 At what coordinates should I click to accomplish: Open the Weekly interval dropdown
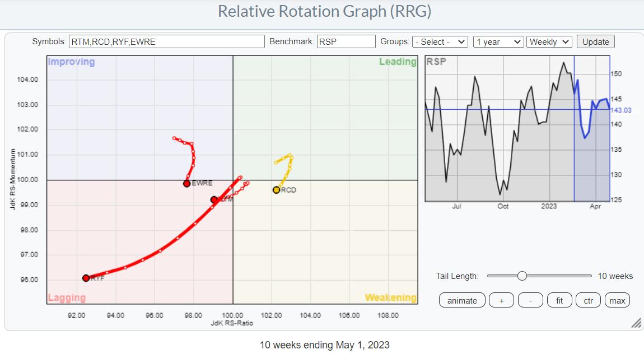coord(548,42)
